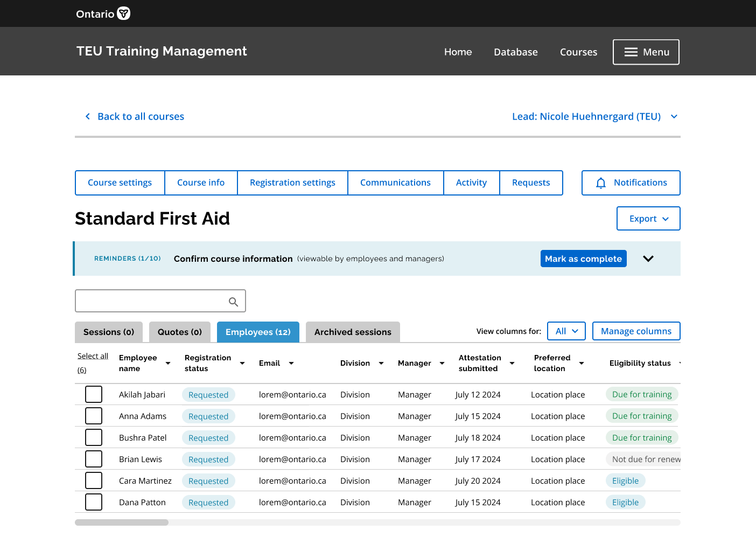Image resolution: width=756 pixels, height=551 pixels.
Task: Open the View columns for All dropdown
Action: tap(566, 331)
